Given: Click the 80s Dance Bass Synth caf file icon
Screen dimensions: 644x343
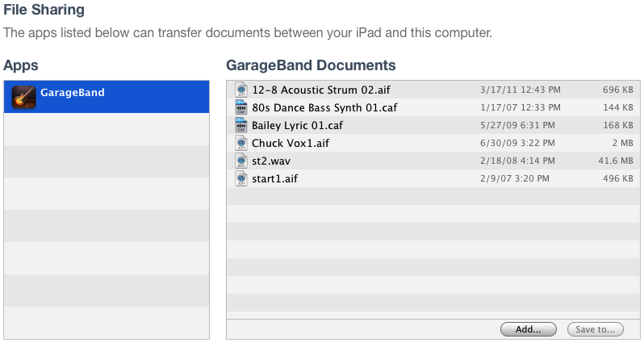Looking at the screenshot, I should 240,107.
